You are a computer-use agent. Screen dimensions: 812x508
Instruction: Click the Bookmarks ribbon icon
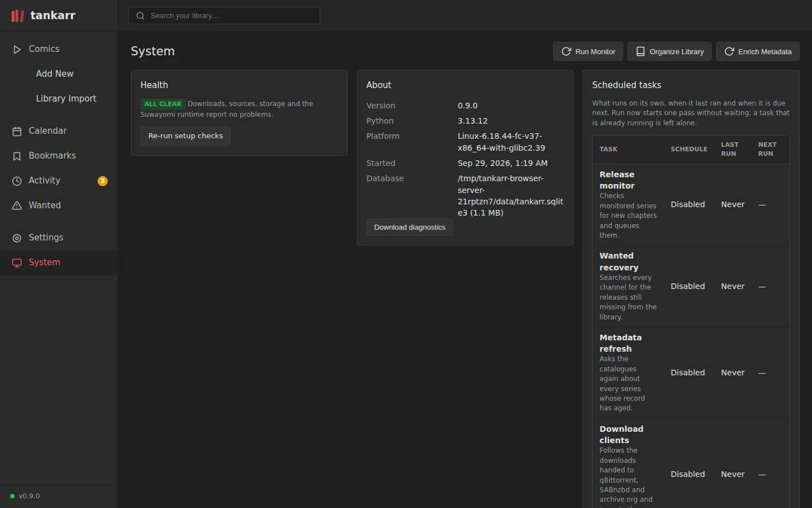17,156
